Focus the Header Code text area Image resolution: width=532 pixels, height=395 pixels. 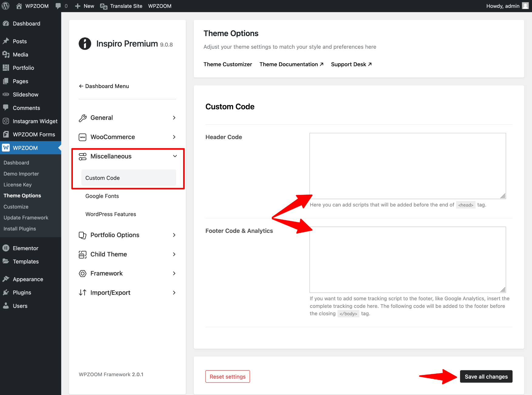coord(408,166)
